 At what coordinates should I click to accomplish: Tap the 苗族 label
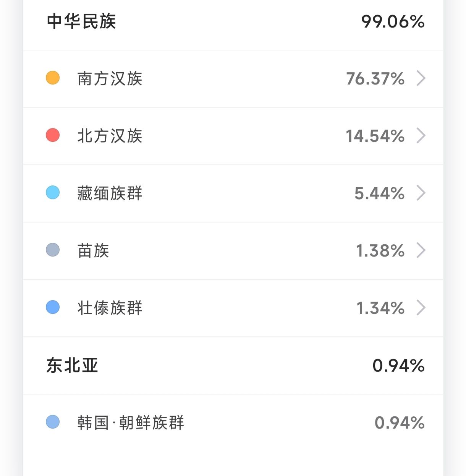click(93, 251)
